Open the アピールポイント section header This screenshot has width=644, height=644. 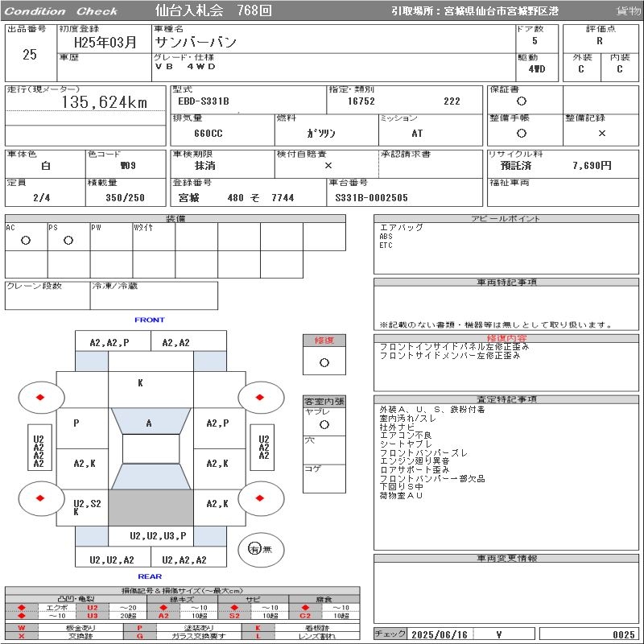506,219
